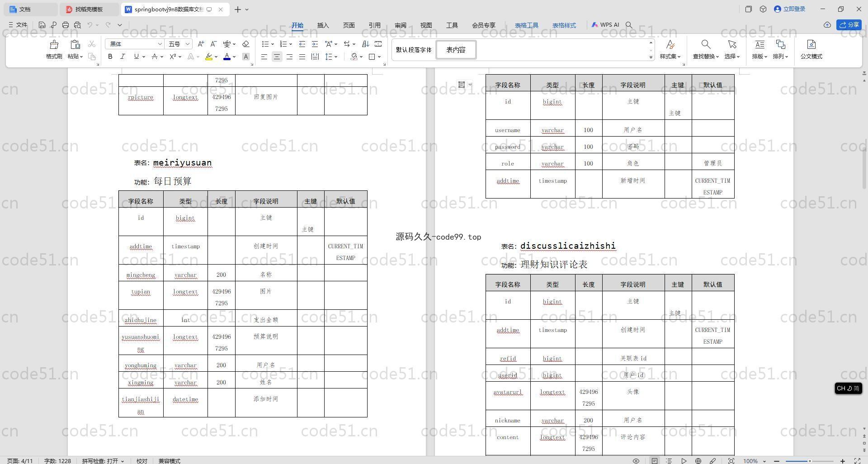The height and width of the screenshot is (464, 868).
Task: Increase paragraph indent
Action: 315,44
